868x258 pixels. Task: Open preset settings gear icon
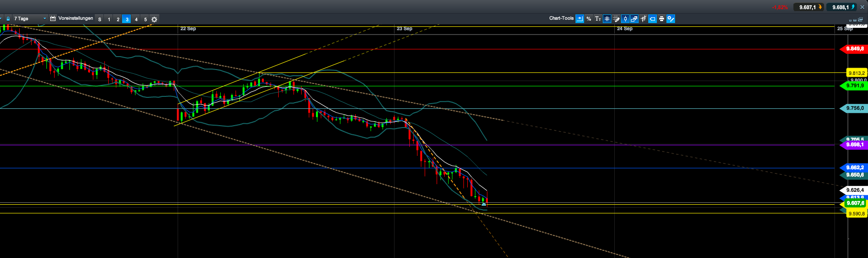154,19
